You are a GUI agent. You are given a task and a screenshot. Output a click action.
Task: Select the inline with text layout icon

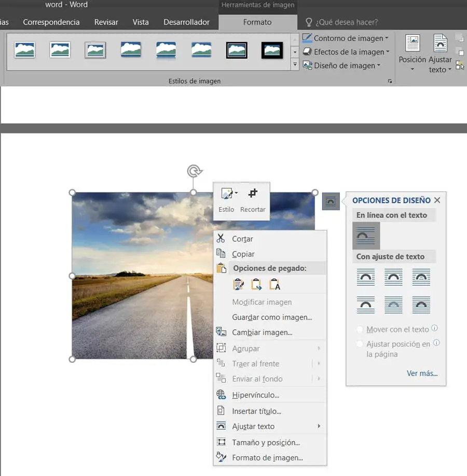point(366,236)
